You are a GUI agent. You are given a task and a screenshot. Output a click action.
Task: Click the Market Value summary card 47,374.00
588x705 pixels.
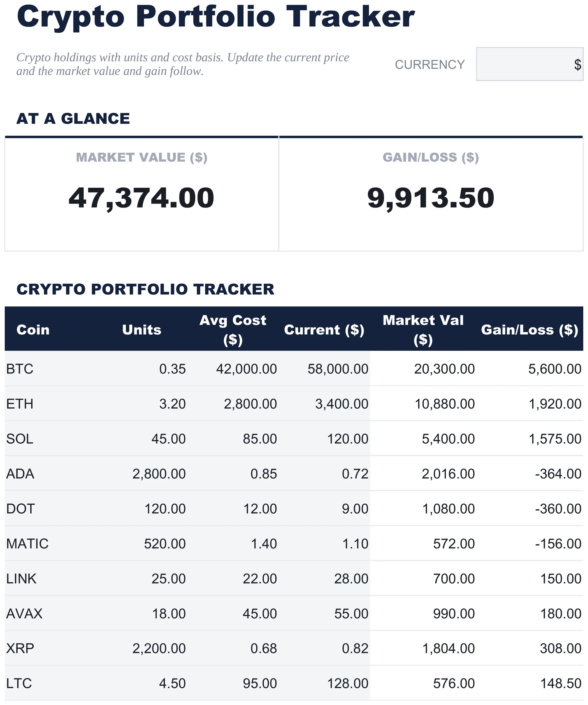click(141, 194)
